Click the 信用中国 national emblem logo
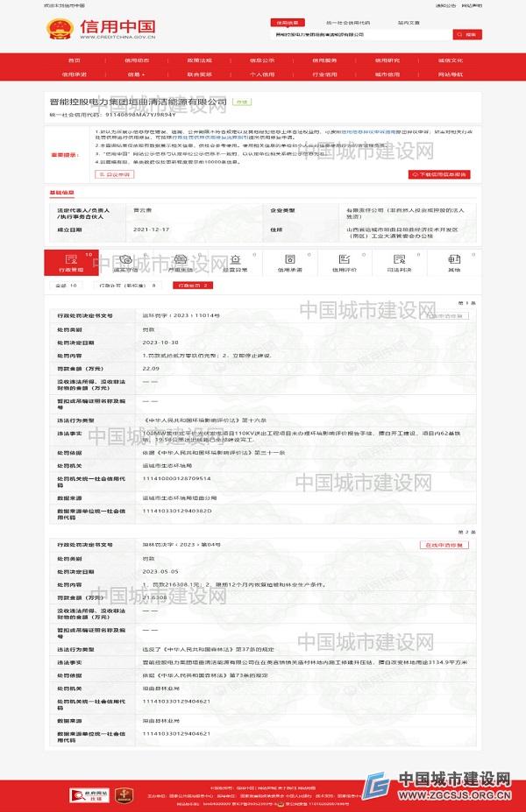The image size is (526, 812). [60, 29]
